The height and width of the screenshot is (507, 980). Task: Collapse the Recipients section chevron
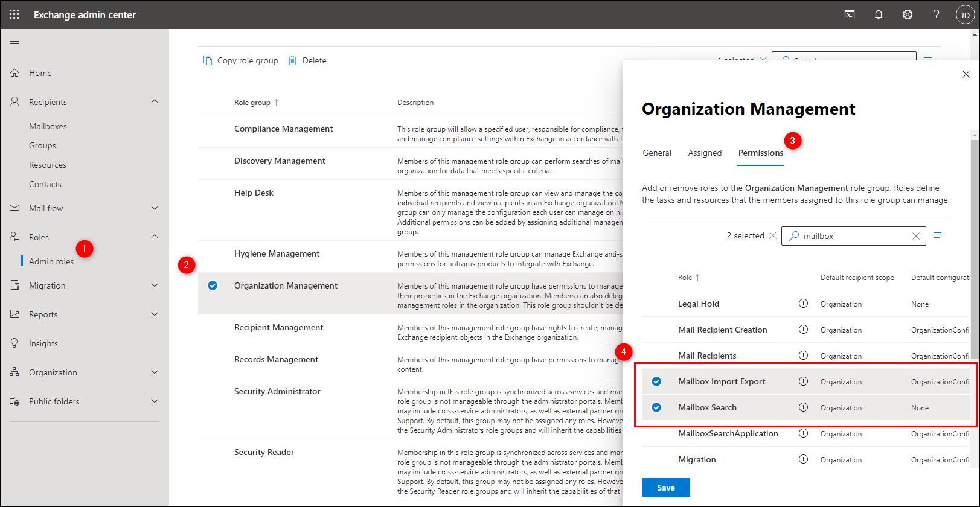click(x=155, y=101)
